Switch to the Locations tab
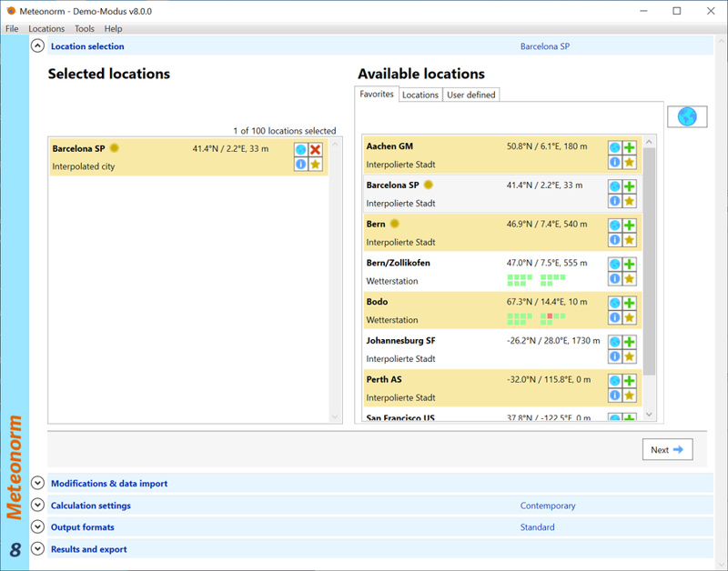728x571 pixels. 420,95
